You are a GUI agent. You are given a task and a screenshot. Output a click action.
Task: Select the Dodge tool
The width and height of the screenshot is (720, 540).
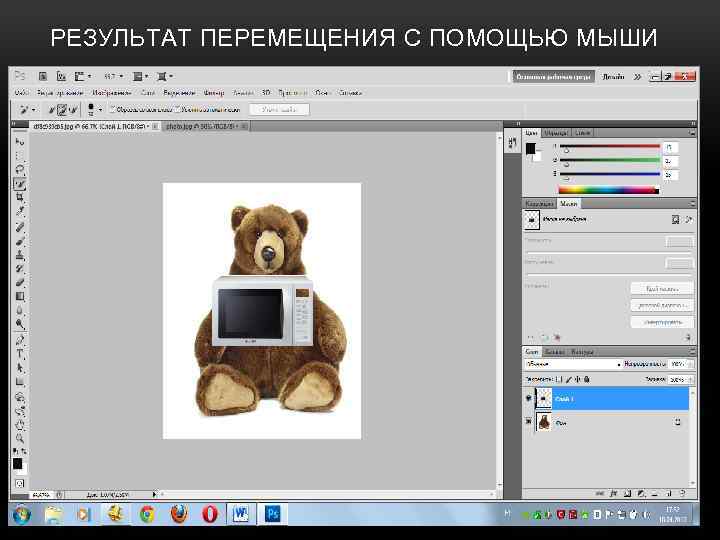coord(19,324)
